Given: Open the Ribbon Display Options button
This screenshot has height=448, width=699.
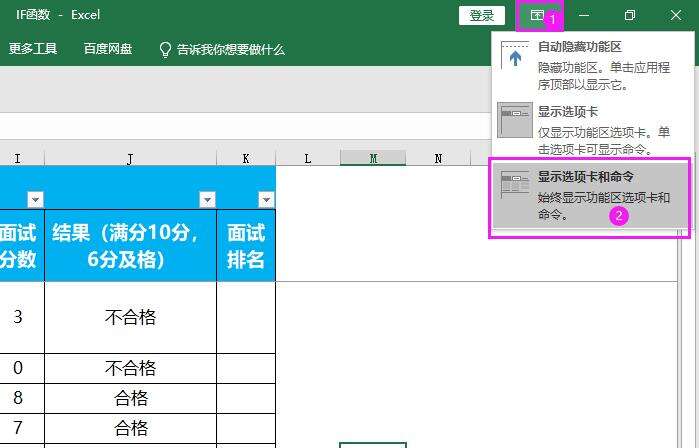Looking at the screenshot, I should pyautogui.click(x=537, y=16).
